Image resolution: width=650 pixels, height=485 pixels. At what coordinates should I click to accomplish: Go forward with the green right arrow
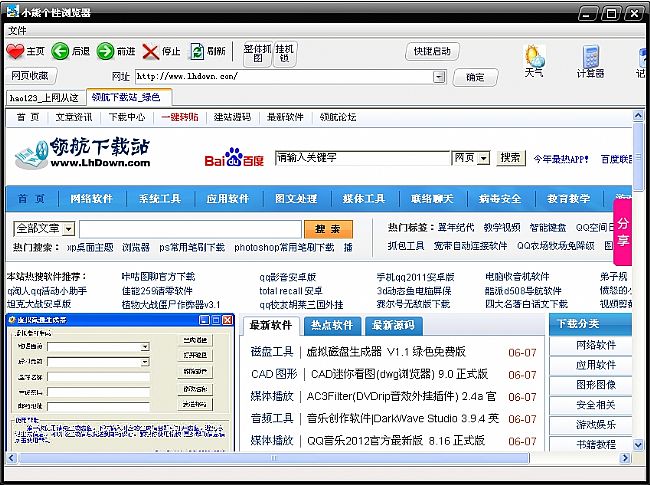(105, 51)
